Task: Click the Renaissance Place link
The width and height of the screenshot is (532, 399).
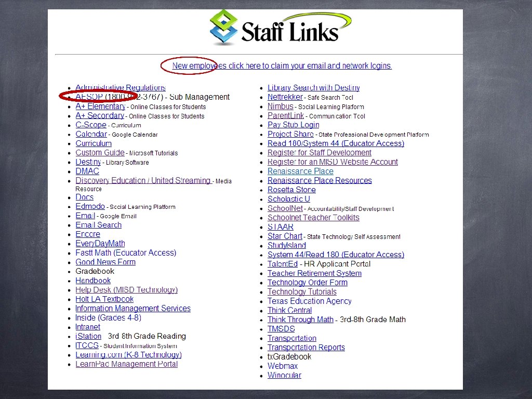Action: click(x=300, y=171)
